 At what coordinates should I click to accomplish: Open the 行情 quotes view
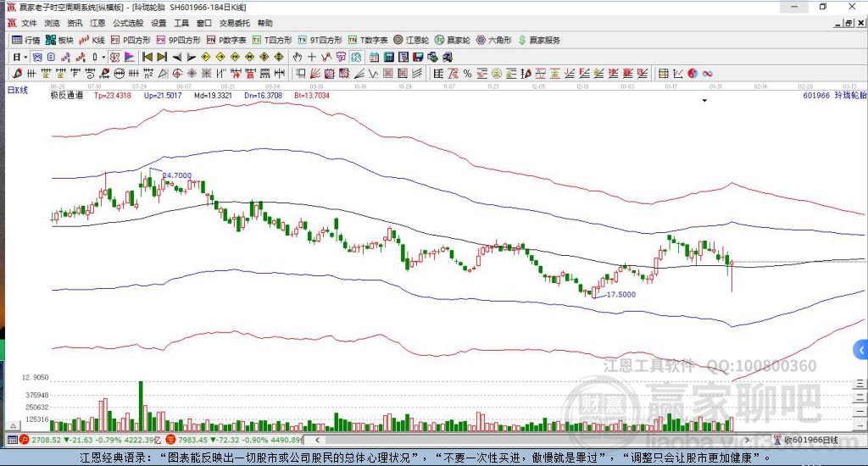pyautogui.click(x=26, y=40)
